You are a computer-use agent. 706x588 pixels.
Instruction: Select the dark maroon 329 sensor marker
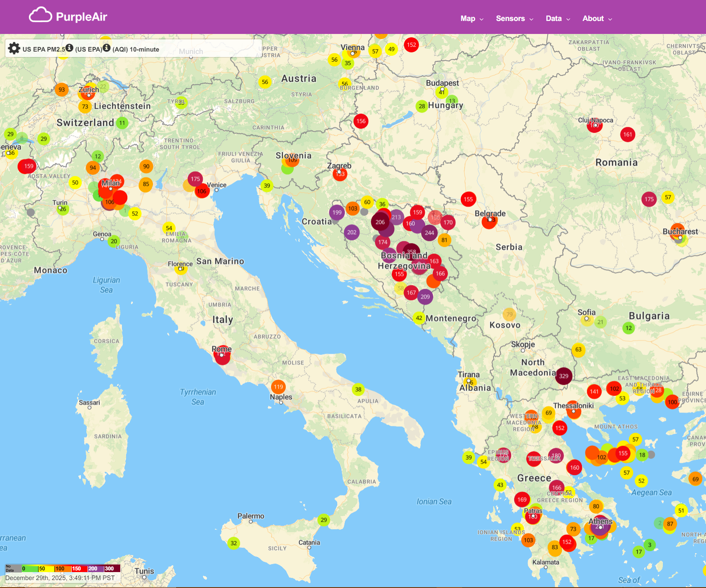pyautogui.click(x=564, y=376)
